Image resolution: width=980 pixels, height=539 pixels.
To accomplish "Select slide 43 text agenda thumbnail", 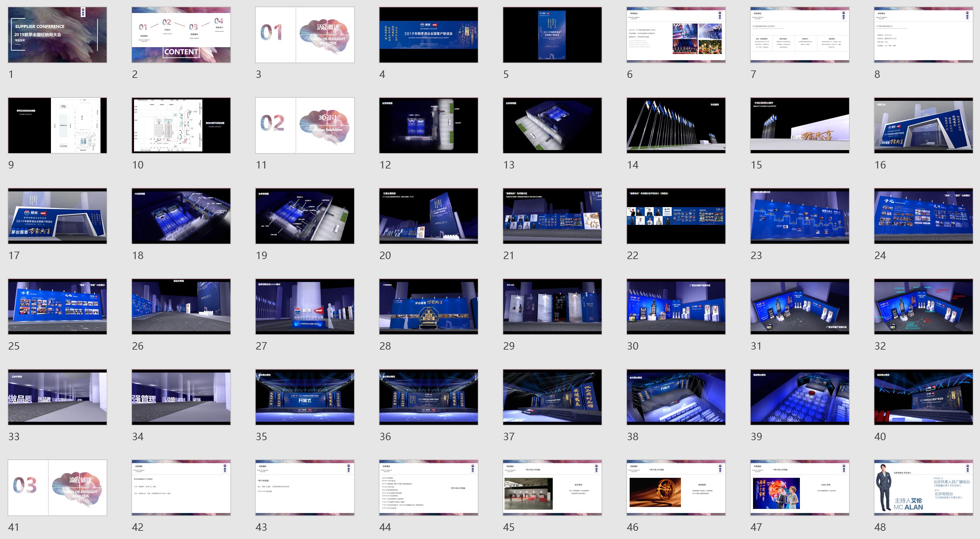I will tap(305, 487).
